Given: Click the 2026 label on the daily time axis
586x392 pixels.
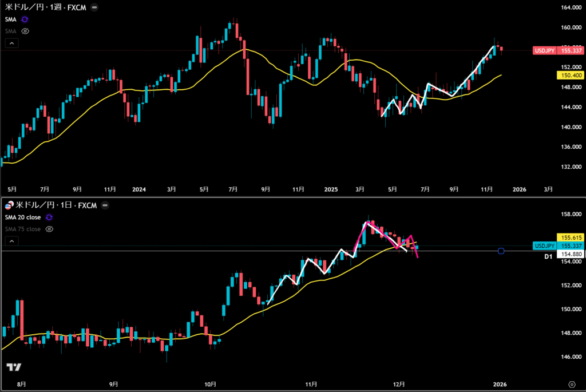Looking at the screenshot, I should pos(500,384).
